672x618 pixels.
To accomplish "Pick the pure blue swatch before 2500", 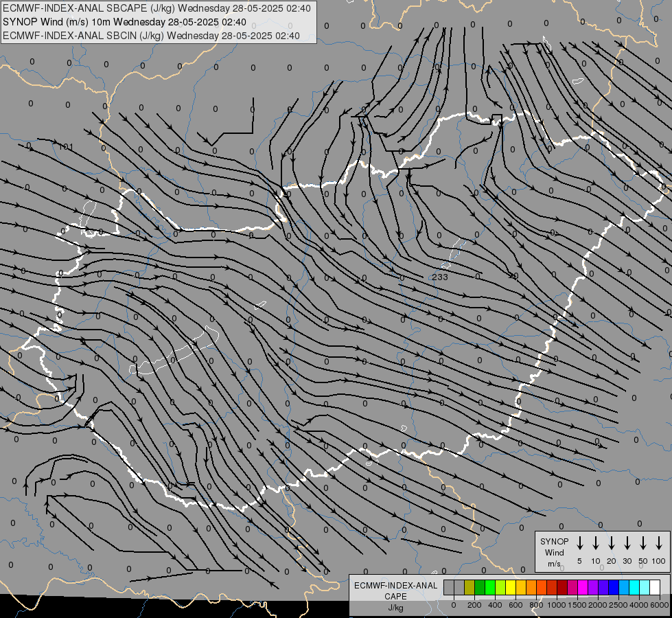I will click(614, 588).
